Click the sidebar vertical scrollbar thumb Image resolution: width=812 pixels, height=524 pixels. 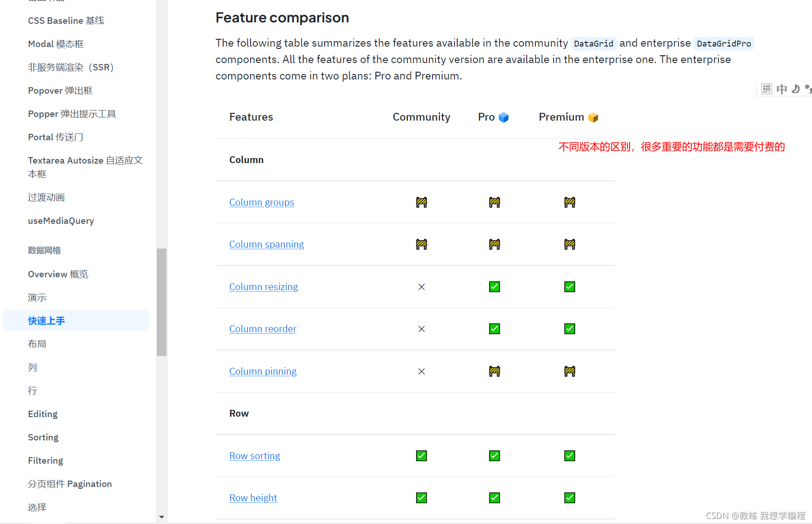[x=161, y=302]
